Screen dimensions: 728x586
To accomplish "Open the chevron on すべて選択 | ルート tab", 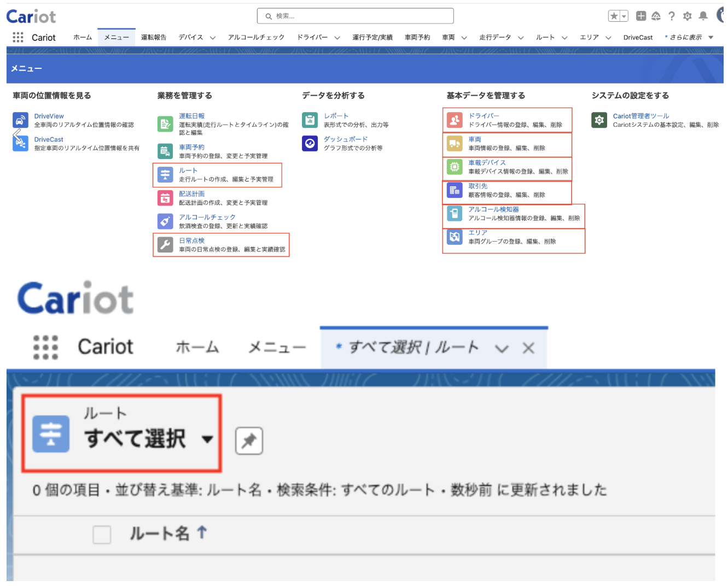I will coord(502,348).
